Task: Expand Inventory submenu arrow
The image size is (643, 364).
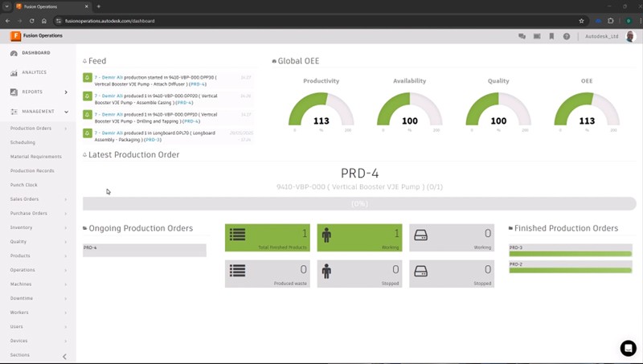Action: 66,228
